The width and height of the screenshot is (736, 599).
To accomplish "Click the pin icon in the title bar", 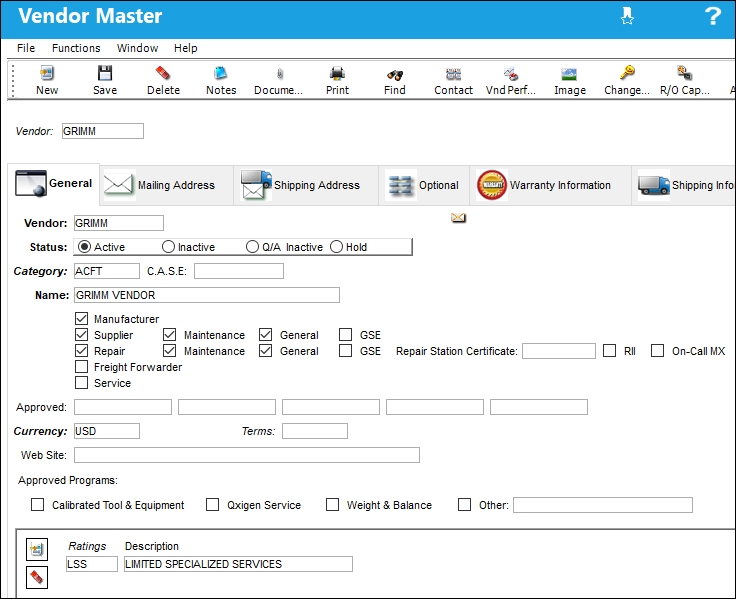I will (627, 16).
